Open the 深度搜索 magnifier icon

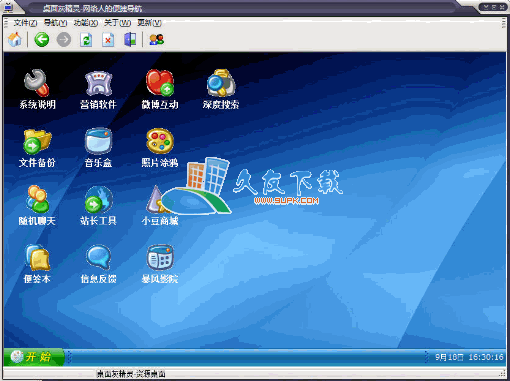tap(221, 83)
